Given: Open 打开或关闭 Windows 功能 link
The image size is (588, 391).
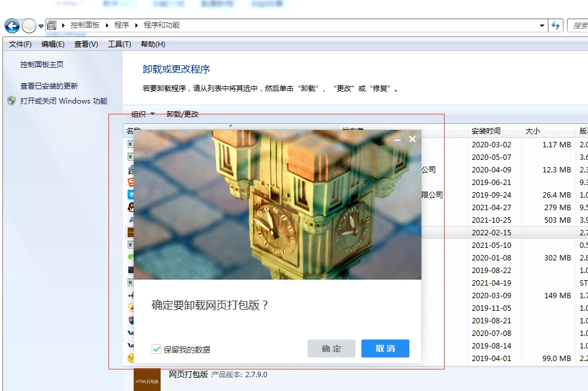Looking at the screenshot, I should 64,101.
